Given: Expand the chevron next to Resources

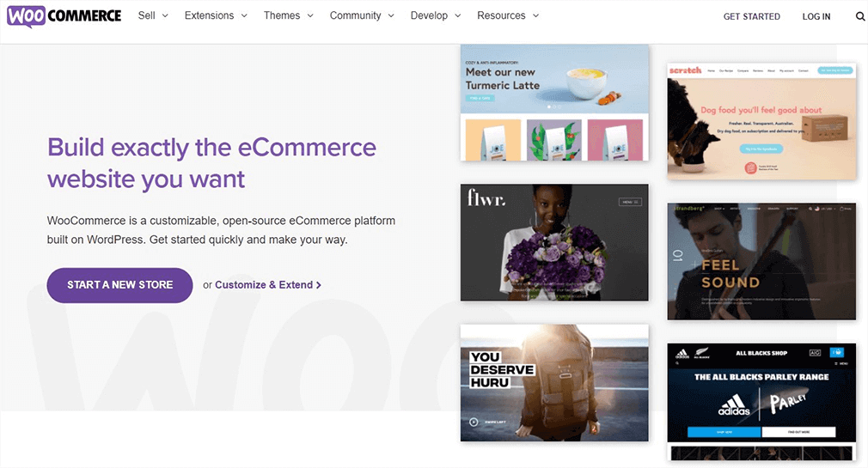Looking at the screenshot, I should click(x=536, y=16).
